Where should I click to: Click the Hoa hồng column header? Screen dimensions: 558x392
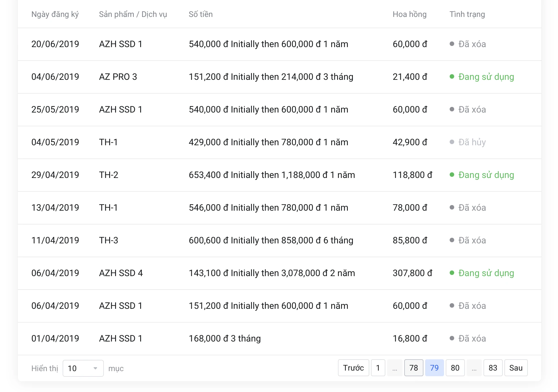[x=410, y=14]
